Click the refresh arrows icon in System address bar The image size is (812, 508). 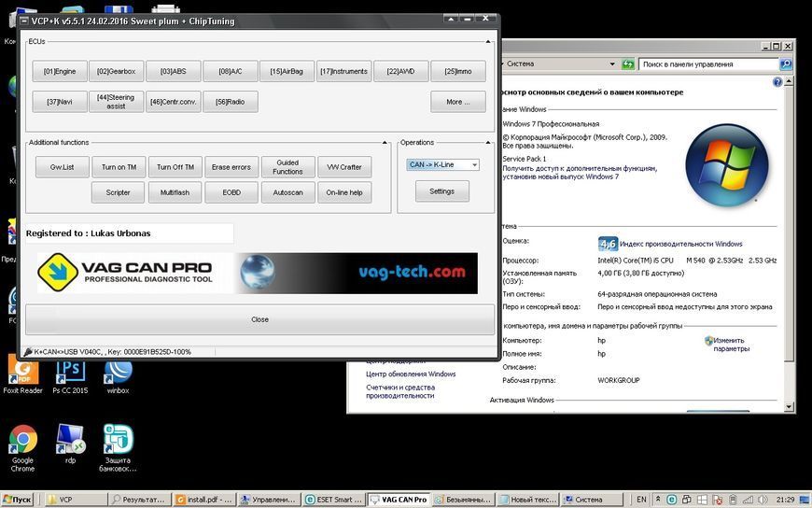pos(627,64)
